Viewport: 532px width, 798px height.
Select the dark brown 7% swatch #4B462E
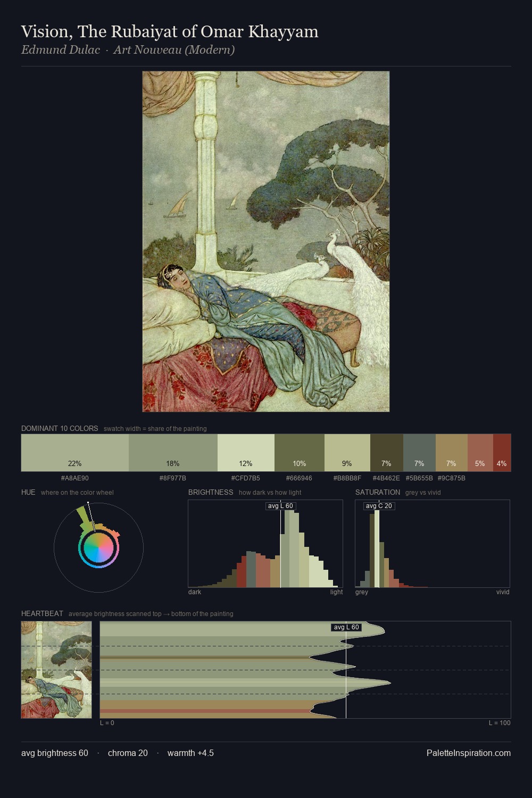point(386,453)
